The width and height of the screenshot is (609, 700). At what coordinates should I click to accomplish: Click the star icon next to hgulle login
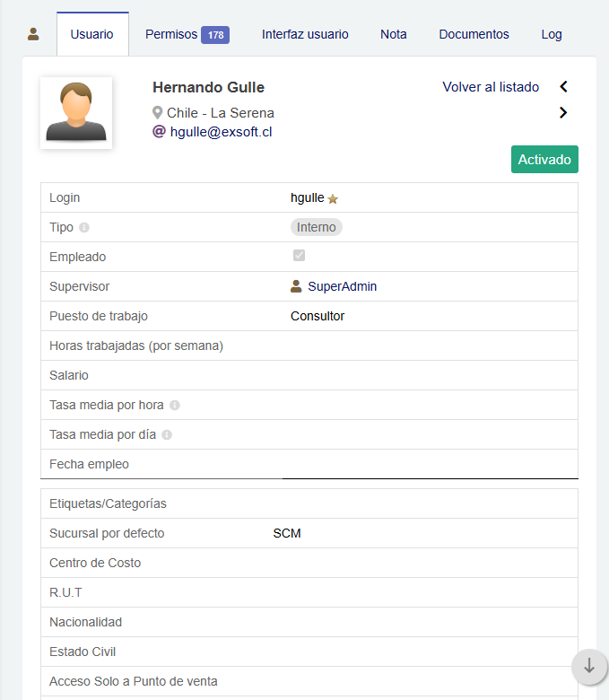coord(333,198)
